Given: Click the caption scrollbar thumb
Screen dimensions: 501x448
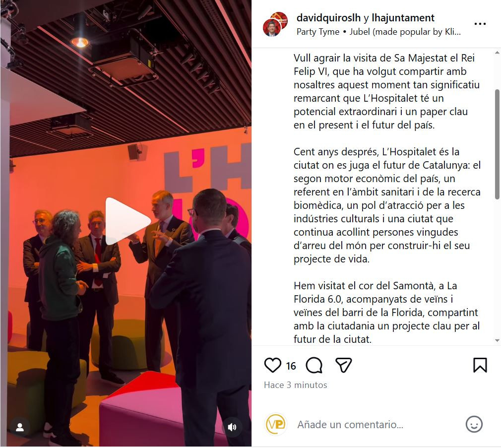Looking at the screenshot, I should click(x=497, y=144).
